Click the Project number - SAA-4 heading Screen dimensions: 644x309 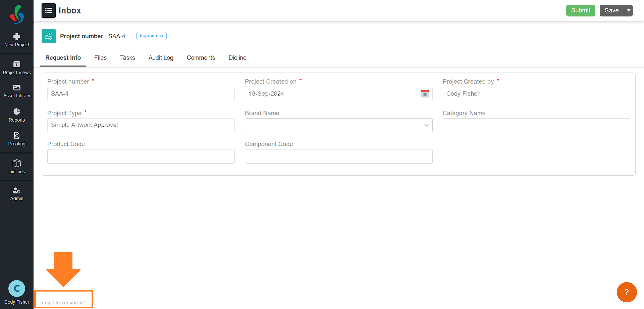[x=93, y=36]
